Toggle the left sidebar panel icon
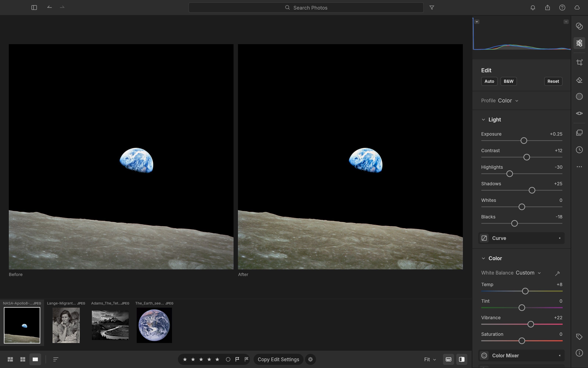Image resolution: width=588 pixels, height=368 pixels. pos(34,8)
